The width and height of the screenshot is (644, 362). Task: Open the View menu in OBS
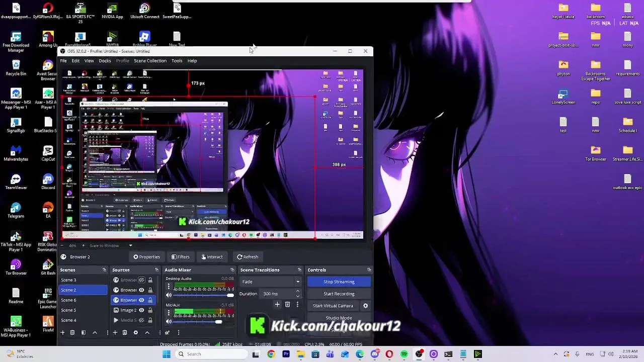coord(89,61)
